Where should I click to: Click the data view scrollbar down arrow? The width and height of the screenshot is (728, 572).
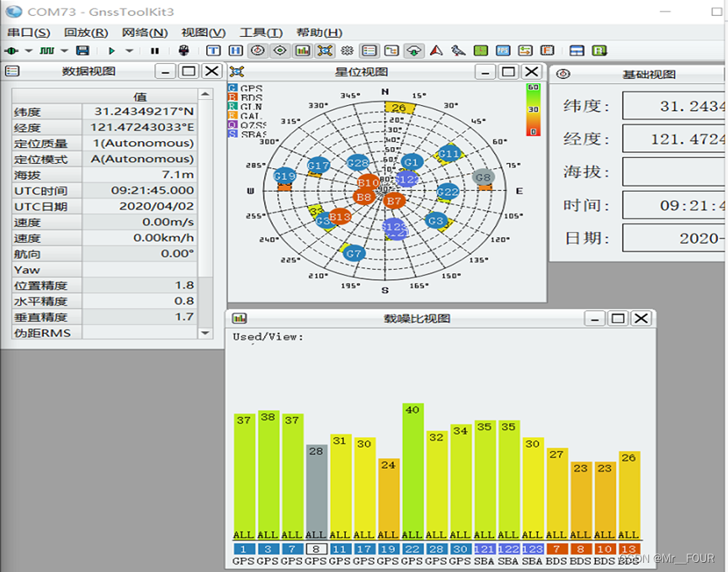205,332
